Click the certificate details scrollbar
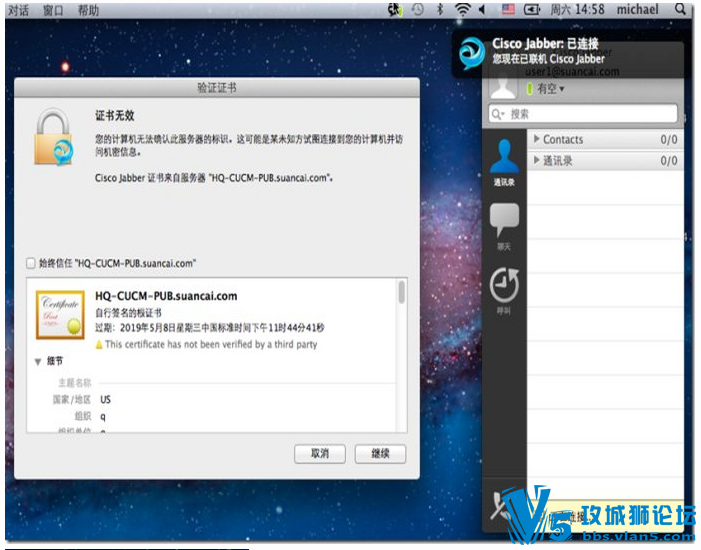The width and height of the screenshot is (701, 550). coord(401,292)
